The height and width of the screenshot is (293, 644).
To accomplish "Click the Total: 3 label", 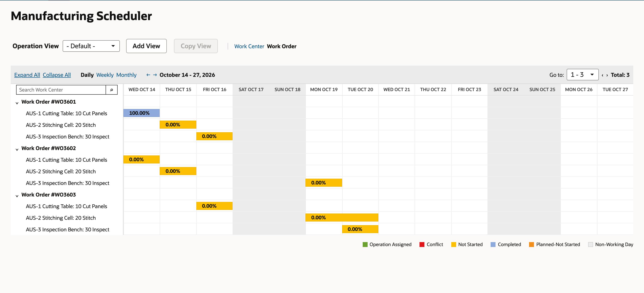I will (620, 75).
